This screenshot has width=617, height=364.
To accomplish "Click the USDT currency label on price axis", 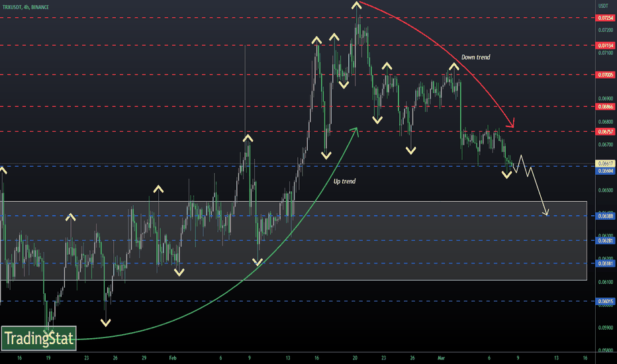I will click(603, 6).
